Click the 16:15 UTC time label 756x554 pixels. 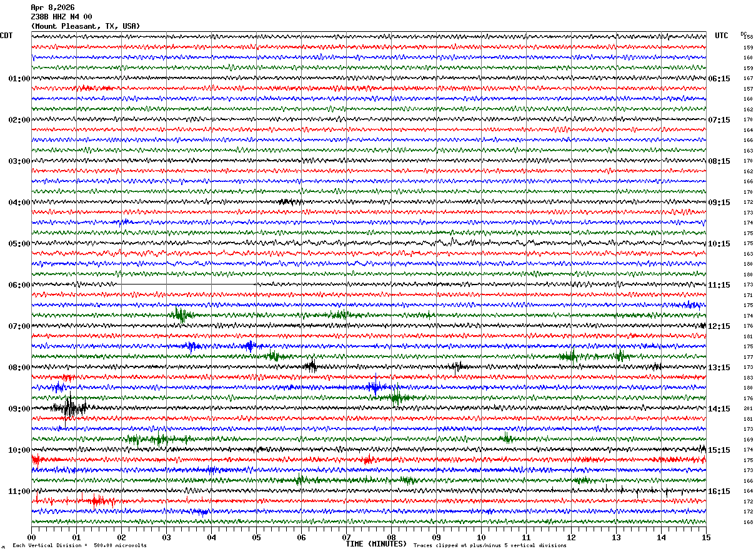[719, 491]
